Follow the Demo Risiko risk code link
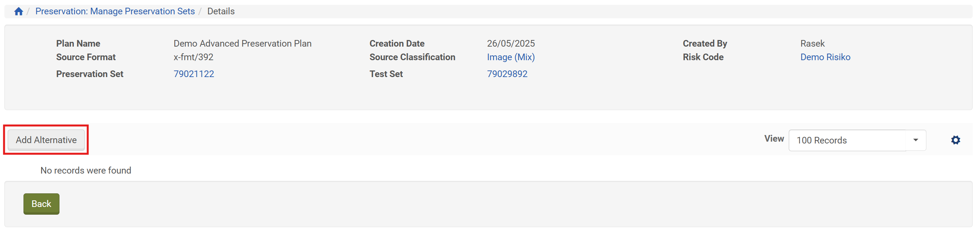The image size is (980, 233). tap(825, 57)
